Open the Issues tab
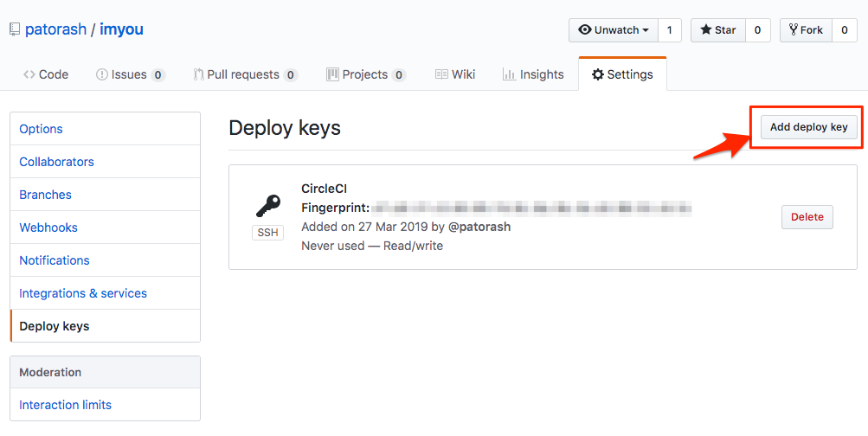868x436 pixels. tap(130, 74)
